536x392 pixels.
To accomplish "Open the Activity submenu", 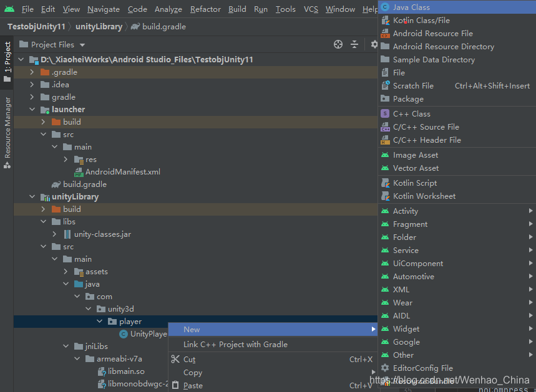I will coord(457,211).
